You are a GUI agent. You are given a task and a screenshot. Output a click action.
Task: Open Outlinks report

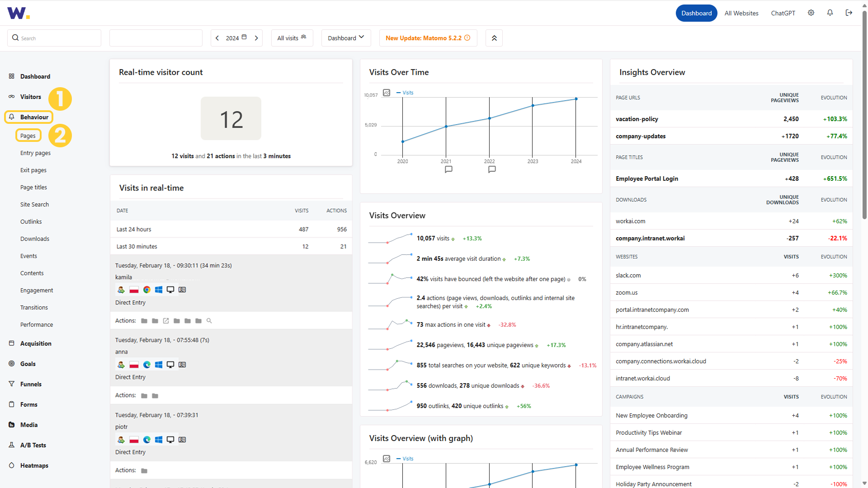pyautogui.click(x=31, y=221)
